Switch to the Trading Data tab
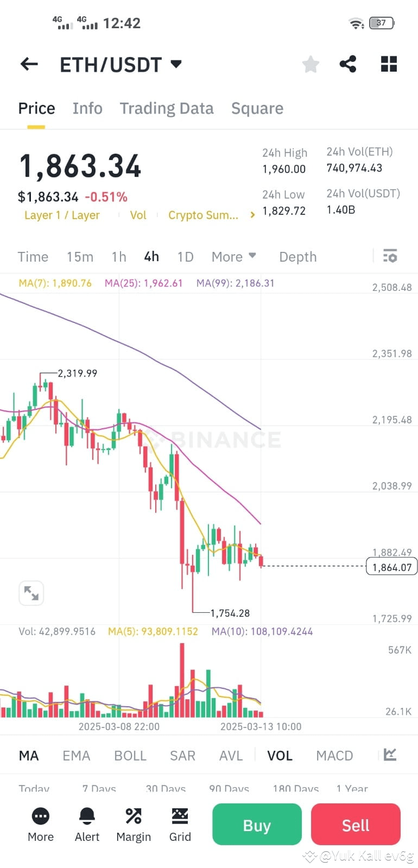 pos(167,108)
